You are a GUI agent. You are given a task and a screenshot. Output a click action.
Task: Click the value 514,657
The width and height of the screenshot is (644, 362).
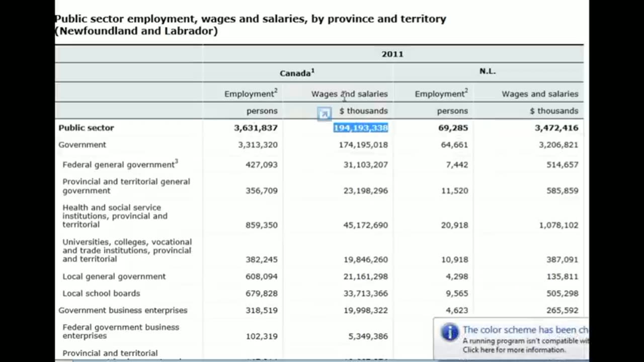[562, 165]
